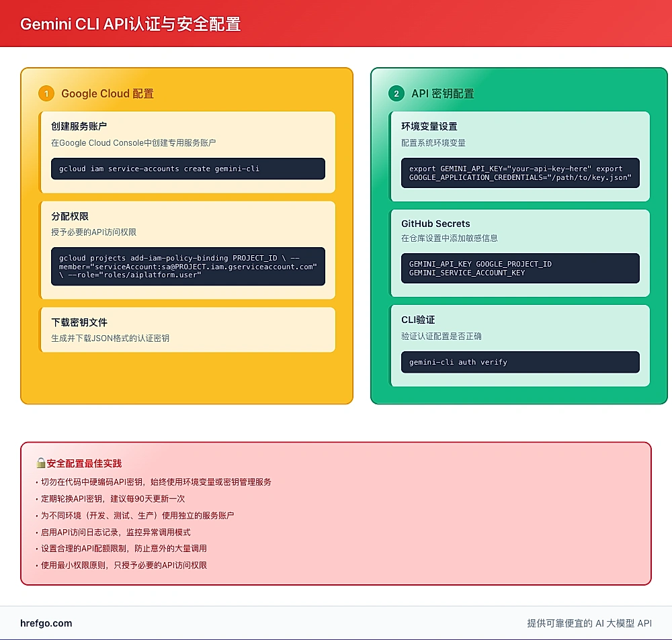Click the bullet 使用最小权限原则
Screen dimensions: 672x640
[x=121, y=565]
